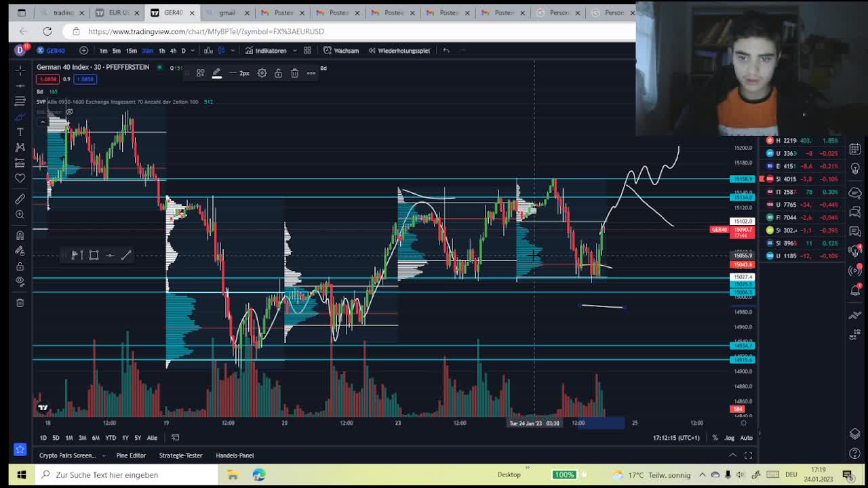
Task: Click the go-to-date calendar icon
Action: (x=175, y=438)
